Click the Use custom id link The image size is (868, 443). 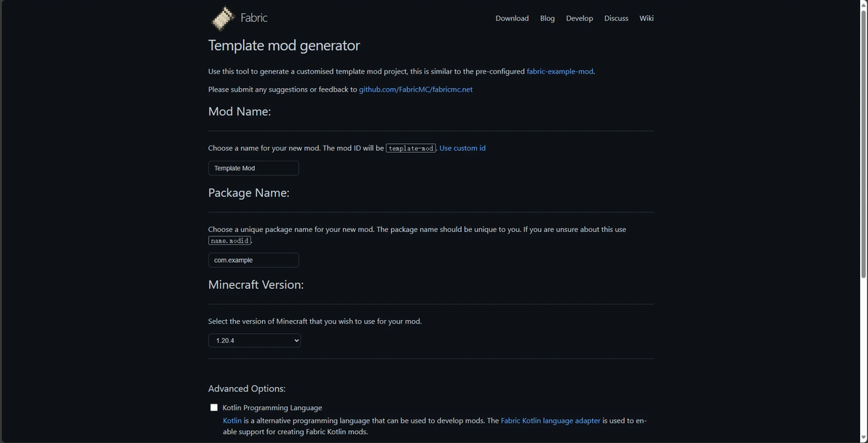(x=462, y=148)
